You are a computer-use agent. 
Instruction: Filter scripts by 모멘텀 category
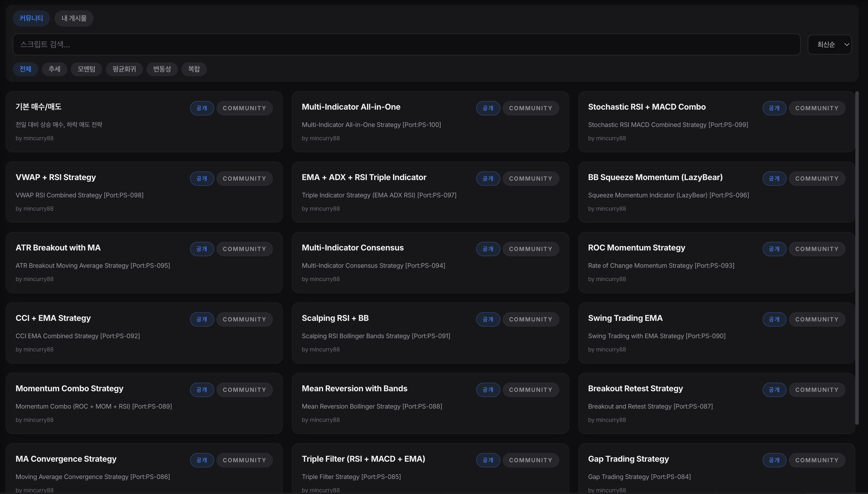pos(86,69)
